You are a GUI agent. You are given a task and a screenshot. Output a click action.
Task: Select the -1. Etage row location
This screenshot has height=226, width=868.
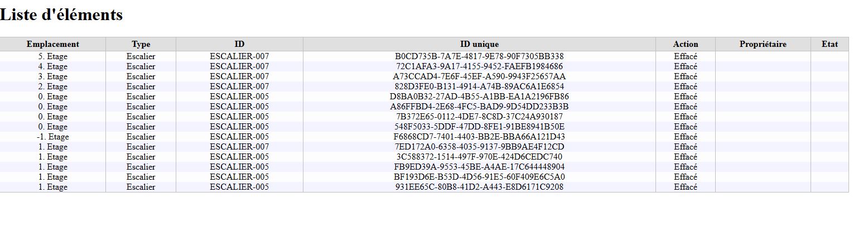click(x=53, y=137)
